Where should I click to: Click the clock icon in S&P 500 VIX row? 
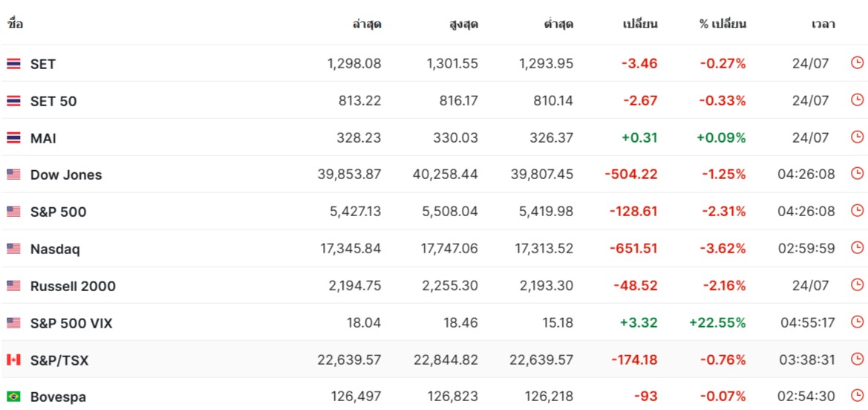tap(856, 322)
